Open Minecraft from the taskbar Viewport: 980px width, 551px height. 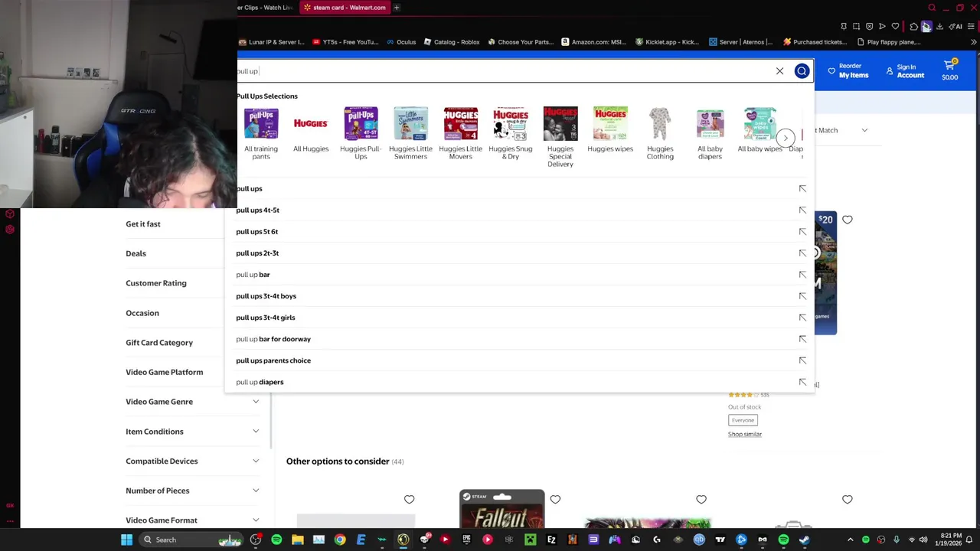point(530,540)
